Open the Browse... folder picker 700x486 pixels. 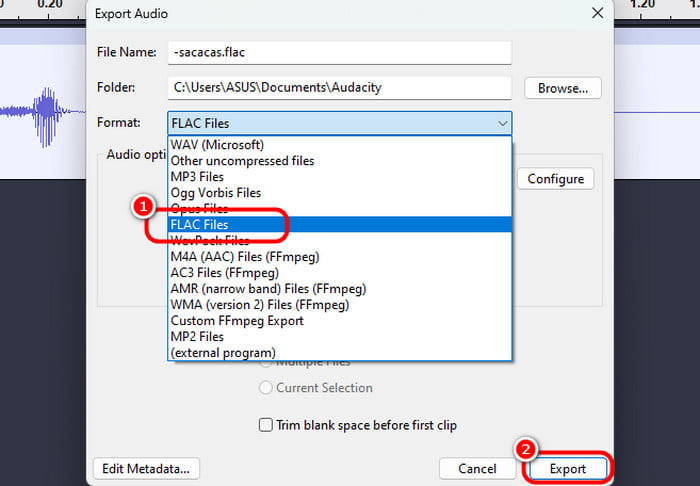562,88
